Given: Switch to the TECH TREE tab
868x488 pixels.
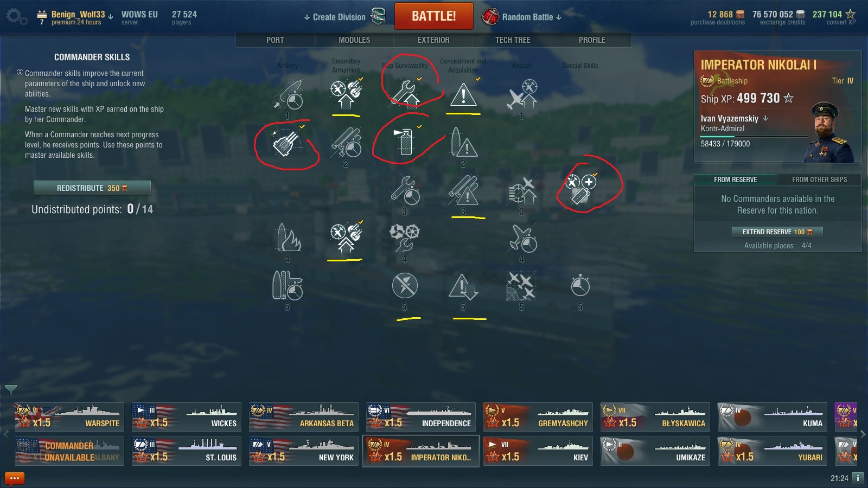Looking at the screenshot, I should coord(513,40).
